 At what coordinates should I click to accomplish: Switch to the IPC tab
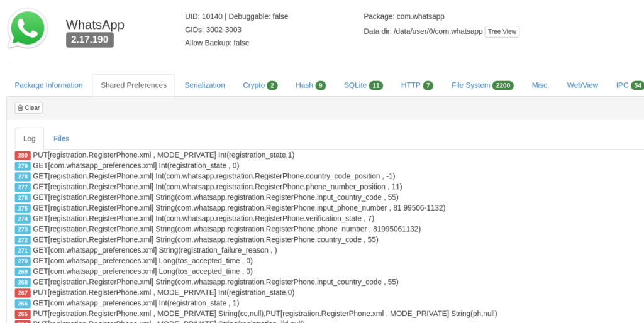click(x=628, y=85)
